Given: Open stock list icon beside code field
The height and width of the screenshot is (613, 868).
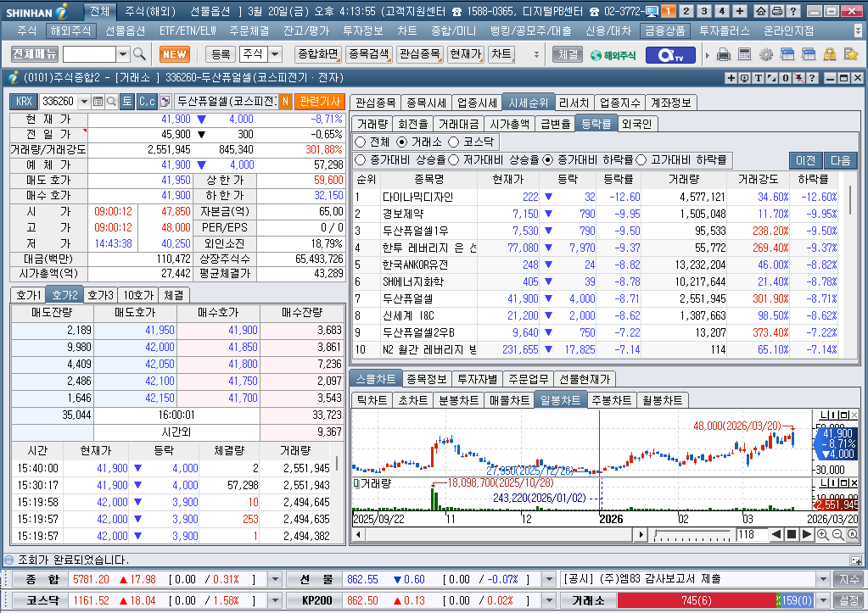Looking at the screenshot, I should click(98, 101).
